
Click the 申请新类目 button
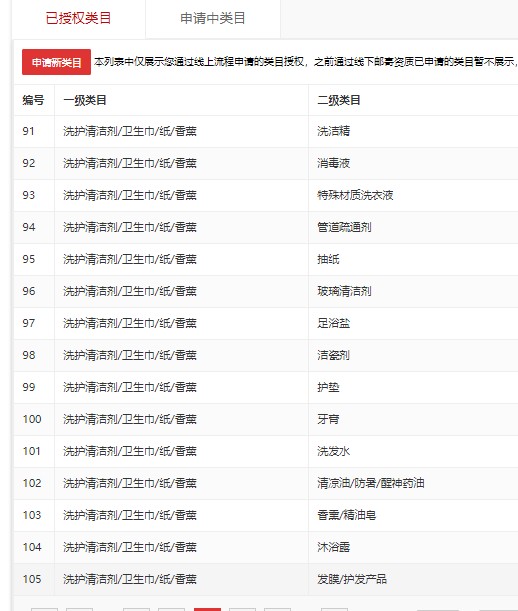[x=57, y=62]
